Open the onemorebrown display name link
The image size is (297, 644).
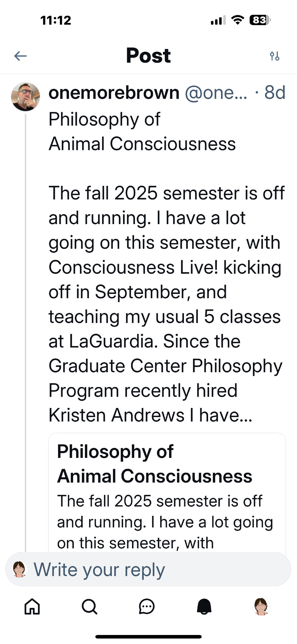[114, 93]
